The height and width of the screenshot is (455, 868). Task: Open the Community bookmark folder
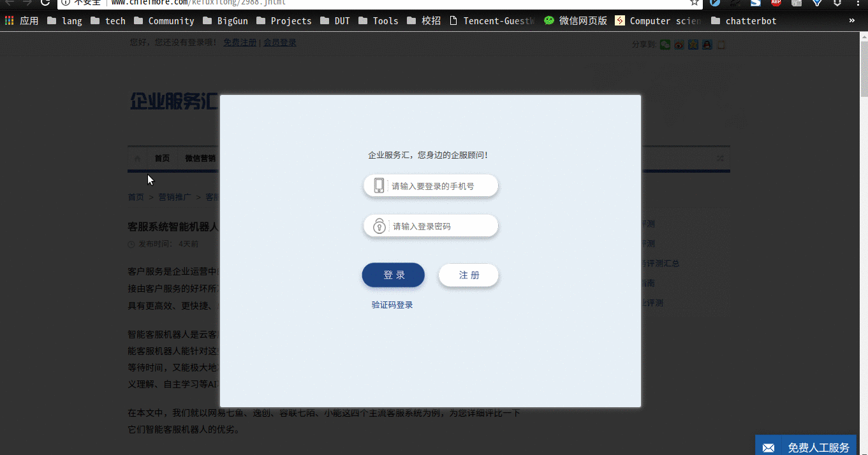click(164, 21)
